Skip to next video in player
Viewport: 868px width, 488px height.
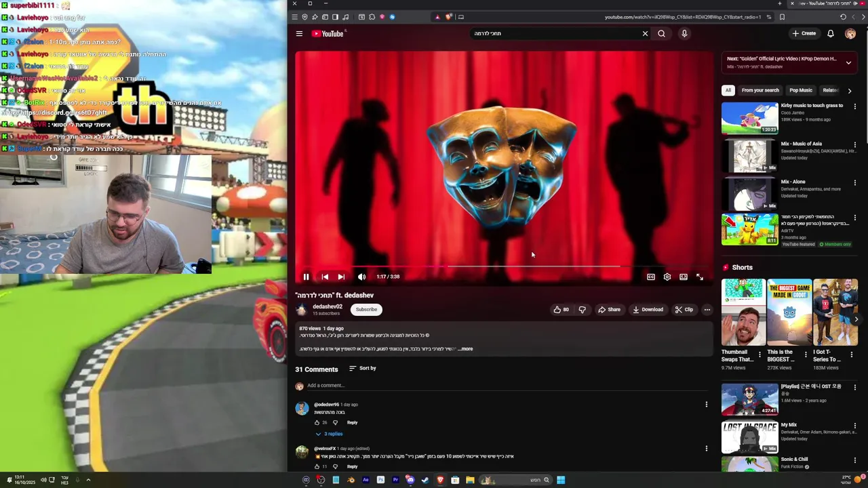point(341,277)
